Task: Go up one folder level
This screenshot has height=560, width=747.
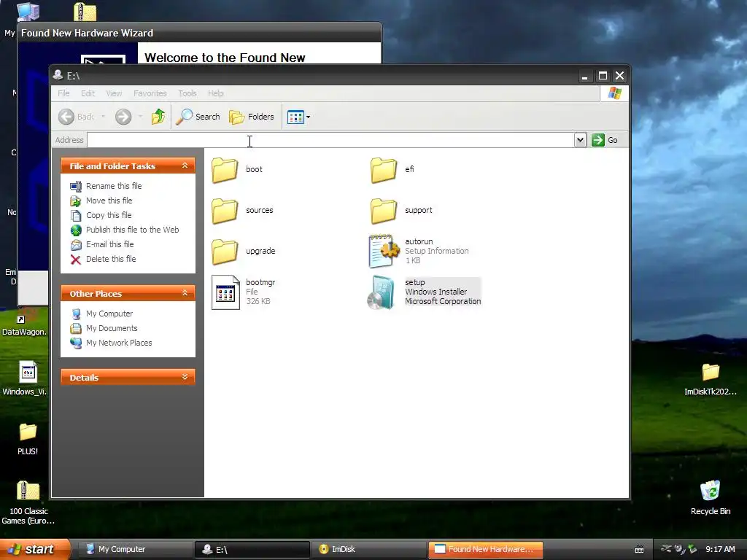Action: pos(158,117)
